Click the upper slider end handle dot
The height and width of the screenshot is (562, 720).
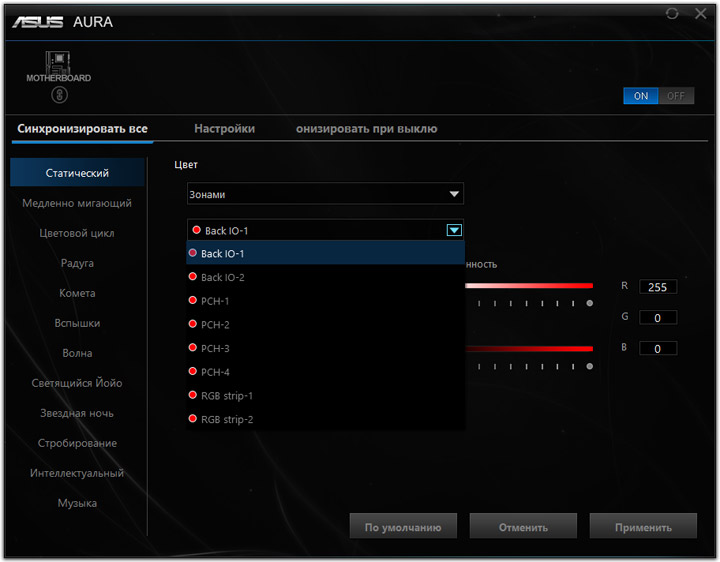coord(590,303)
